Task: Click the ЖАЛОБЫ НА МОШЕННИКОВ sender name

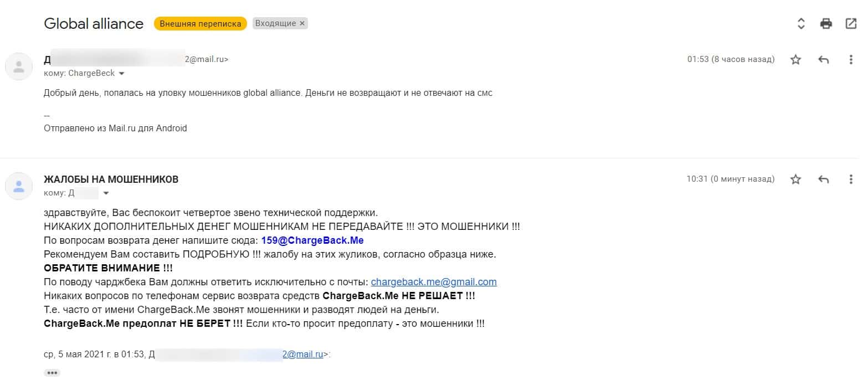Action: click(111, 179)
